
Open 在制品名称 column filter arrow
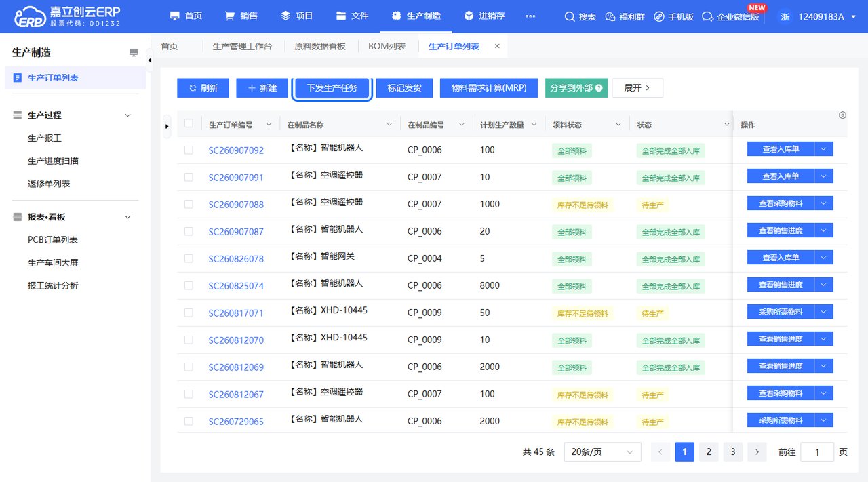click(389, 125)
